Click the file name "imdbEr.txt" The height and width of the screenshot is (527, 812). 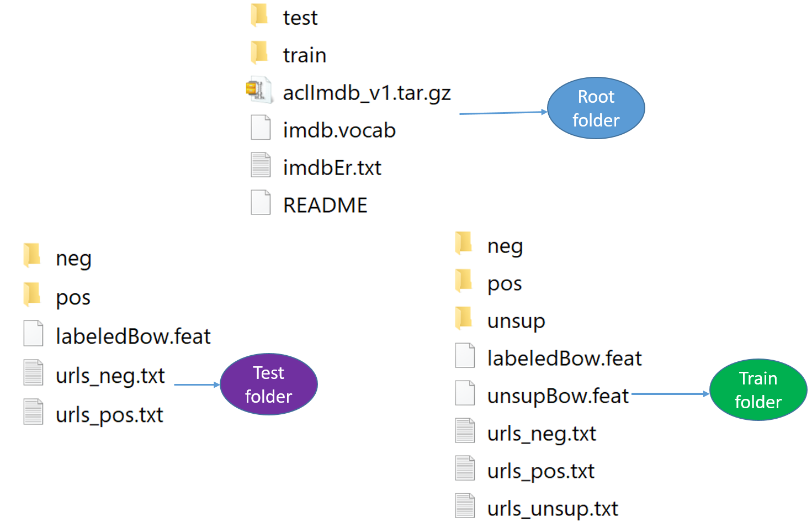pos(332,168)
